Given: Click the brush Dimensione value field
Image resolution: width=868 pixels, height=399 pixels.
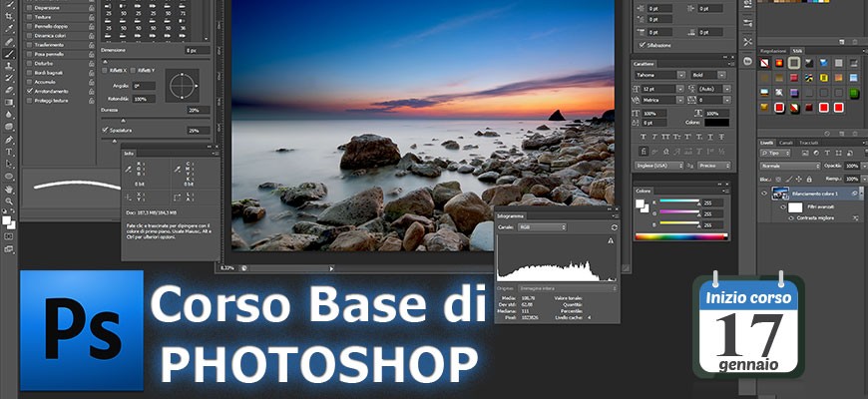Looking at the screenshot, I should 198,50.
